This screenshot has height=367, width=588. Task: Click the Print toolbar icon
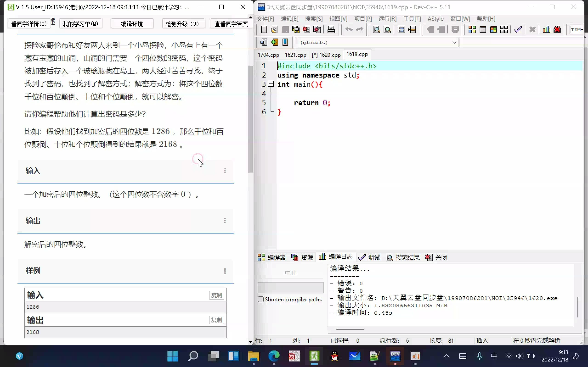click(x=331, y=30)
